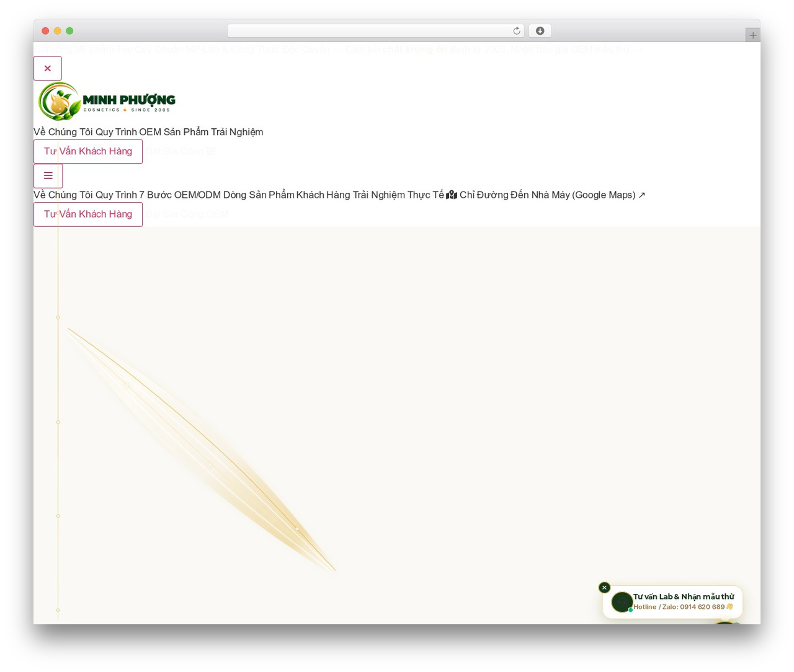Reload the page using the refresh icon
The width and height of the screenshot is (794, 672).
[x=516, y=31]
